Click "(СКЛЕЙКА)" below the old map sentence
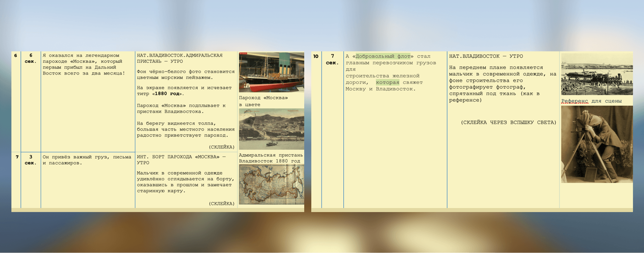Image resolution: width=644 pixels, height=253 pixels. 222,204
